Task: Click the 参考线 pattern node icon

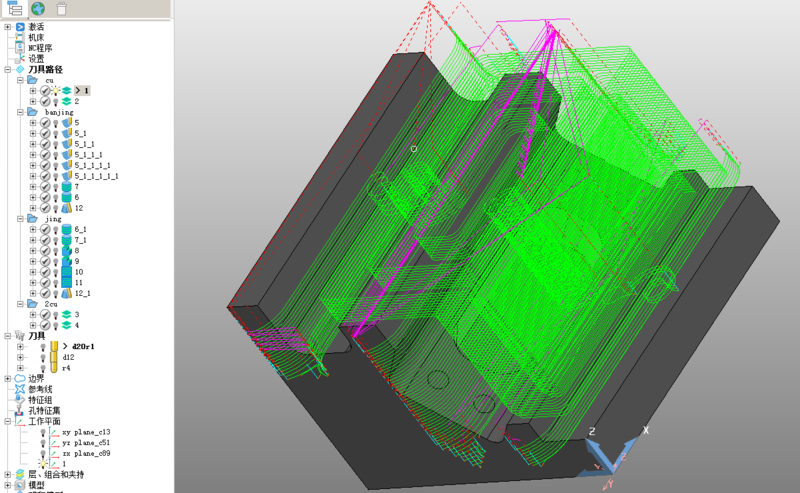Action: tap(20, 389)
